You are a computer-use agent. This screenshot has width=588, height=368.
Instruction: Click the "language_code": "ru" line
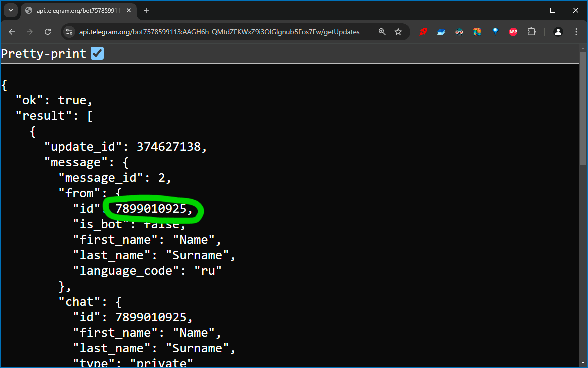tap(147, 271)
